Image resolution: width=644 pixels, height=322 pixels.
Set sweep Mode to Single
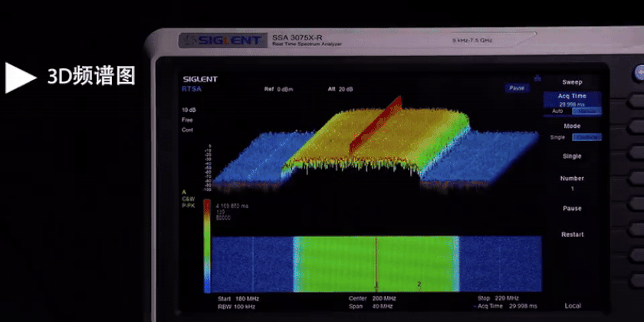coord(557,137)
